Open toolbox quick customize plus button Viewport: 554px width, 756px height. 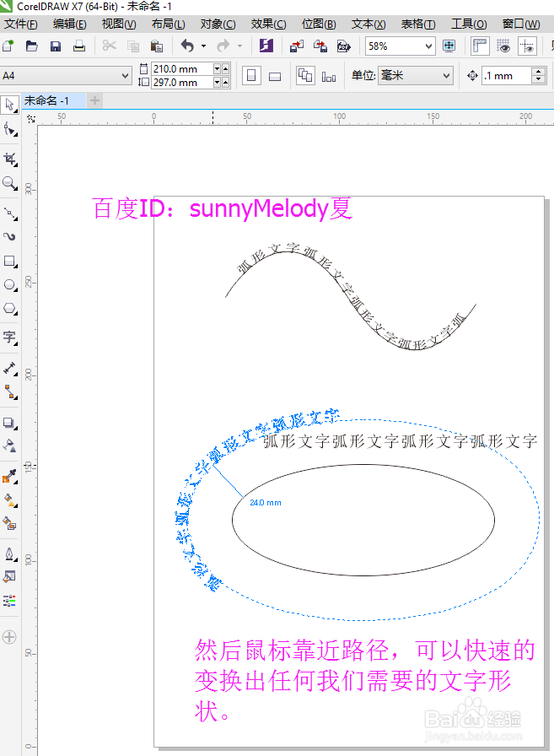point(9,637)
